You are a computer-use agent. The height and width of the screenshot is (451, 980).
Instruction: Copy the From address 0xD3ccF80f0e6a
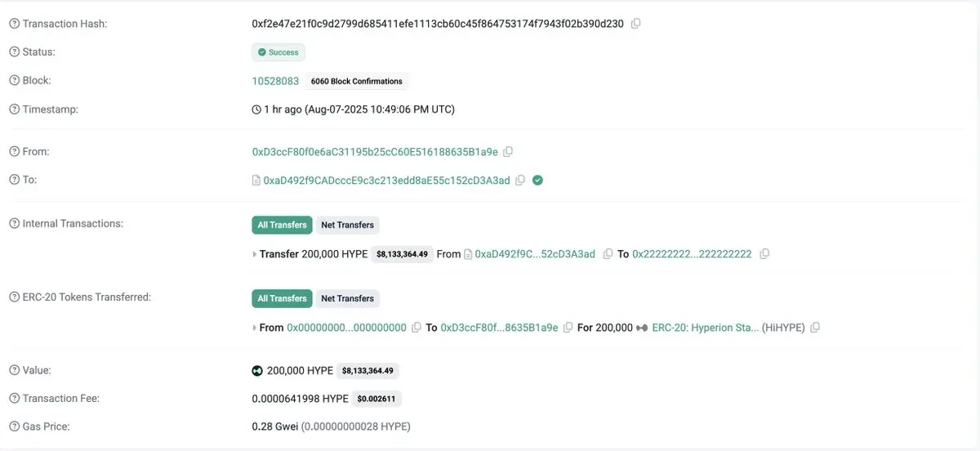[508, 152]
